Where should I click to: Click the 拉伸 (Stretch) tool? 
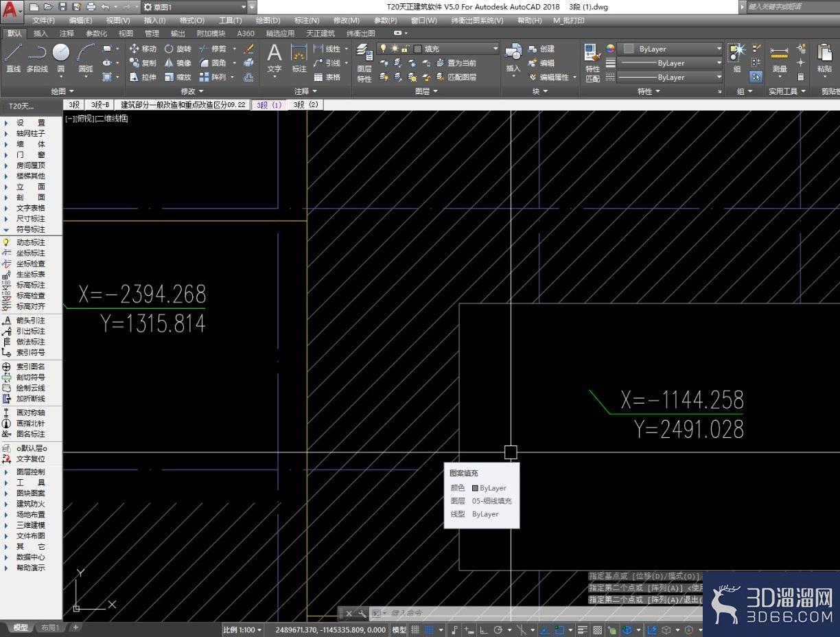tap(143, 78)
